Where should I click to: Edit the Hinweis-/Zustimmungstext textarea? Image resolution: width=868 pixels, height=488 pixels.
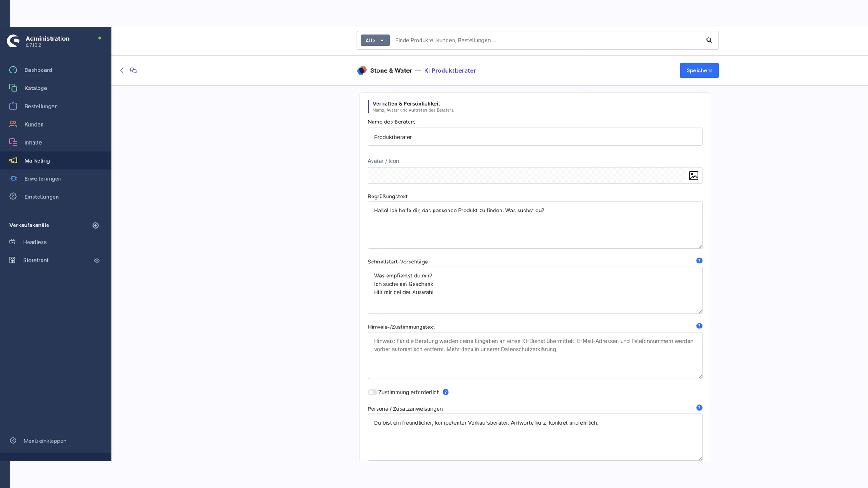(535, 356)
